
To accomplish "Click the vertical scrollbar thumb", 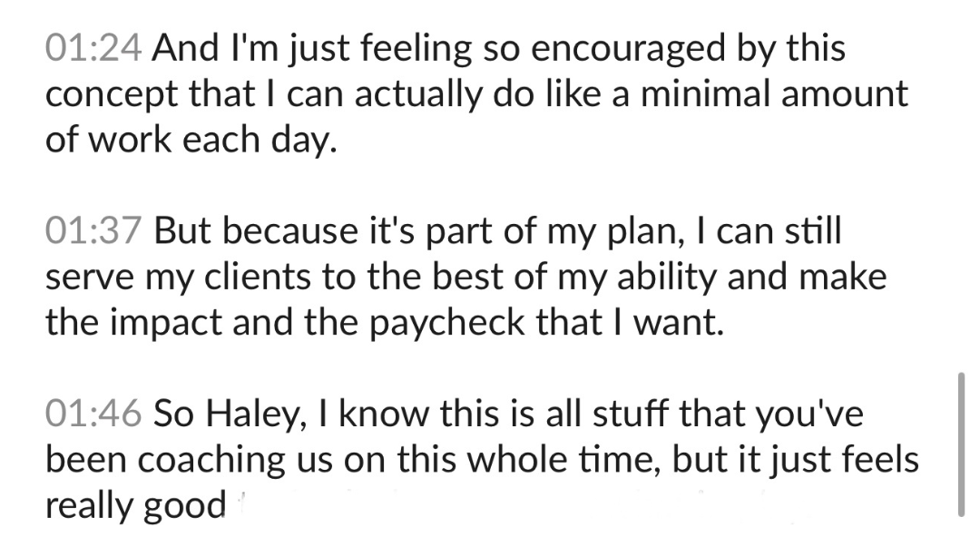I will (961, 443).
